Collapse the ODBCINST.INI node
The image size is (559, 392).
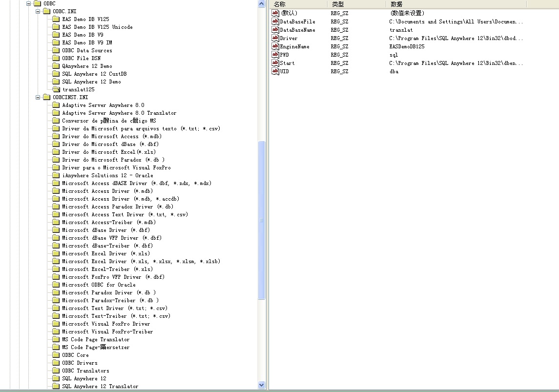[38, 97]
